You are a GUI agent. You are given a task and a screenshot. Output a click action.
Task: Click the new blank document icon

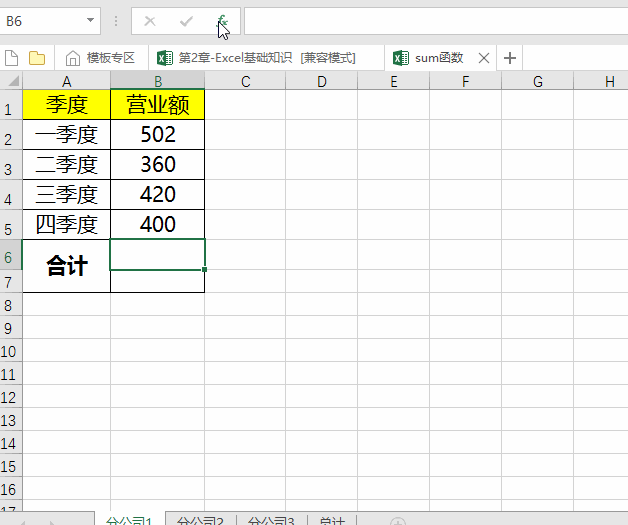coord(12,58)
